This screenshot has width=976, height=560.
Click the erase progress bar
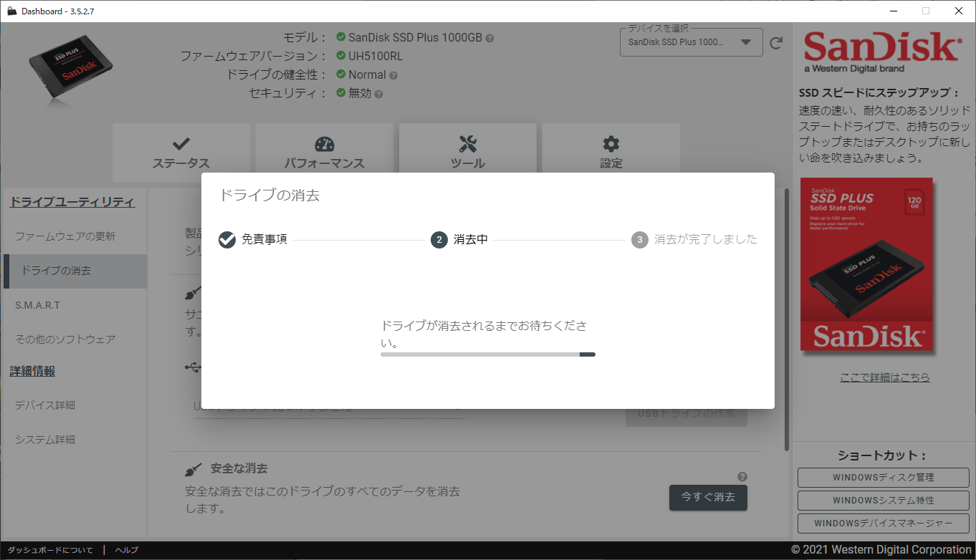tap(488, 354)
